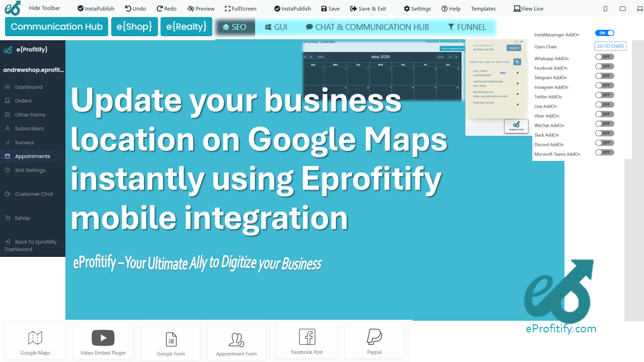
Task: Launch View Live for the site
Action: pos(529,9)
